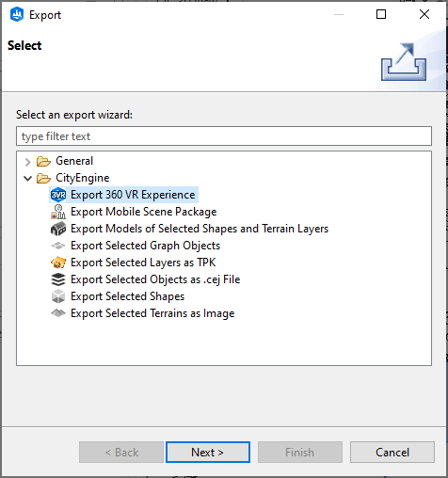Expand the General folder chevron
448x478 pixels.
pos(28,162)
